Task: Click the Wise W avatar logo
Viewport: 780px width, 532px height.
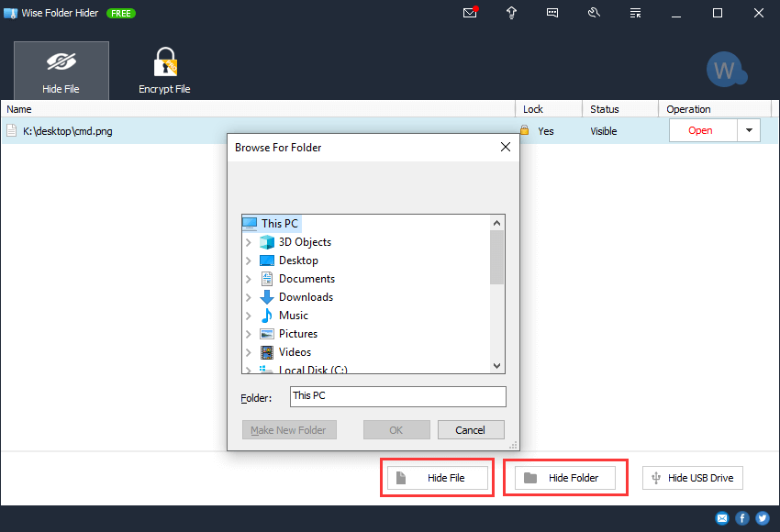Action: coord(726,70)
